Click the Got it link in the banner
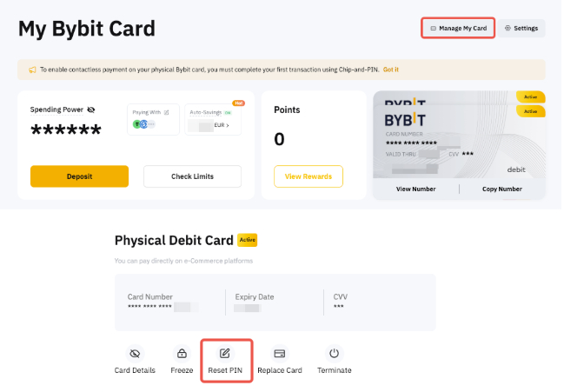The width and height of the screenshot is (564, 392). point(391,70)
